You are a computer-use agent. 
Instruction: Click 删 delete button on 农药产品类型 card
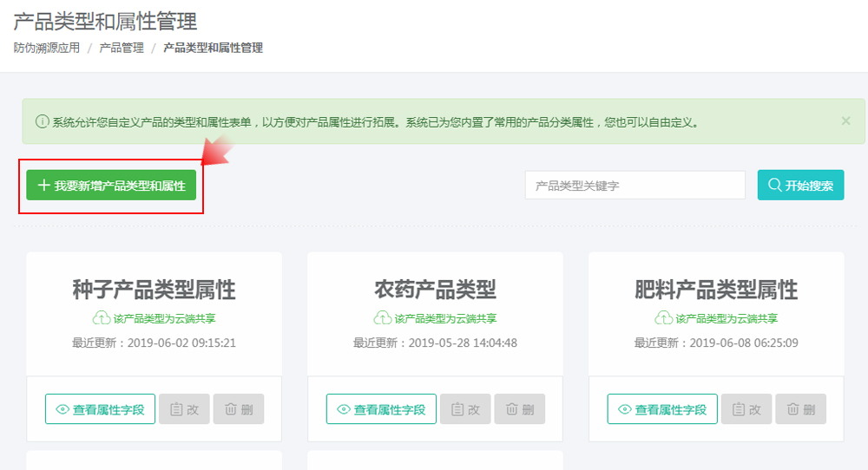(x=520, y=409)
